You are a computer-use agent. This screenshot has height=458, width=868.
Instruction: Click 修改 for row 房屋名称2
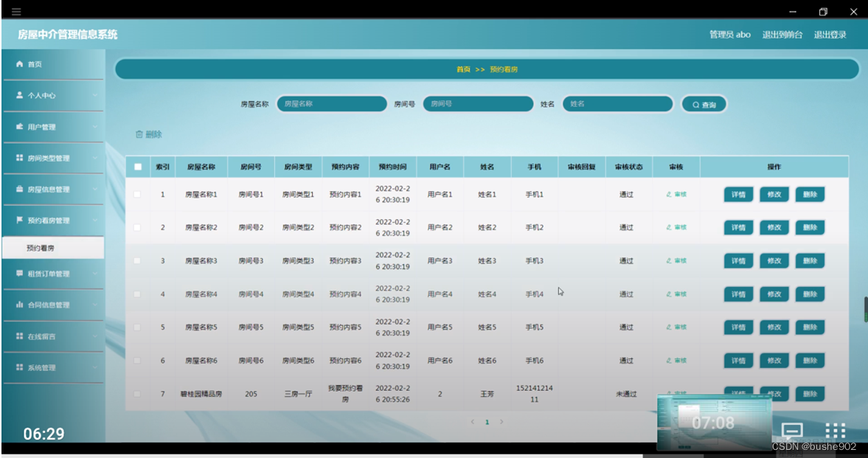click(774, 228)
